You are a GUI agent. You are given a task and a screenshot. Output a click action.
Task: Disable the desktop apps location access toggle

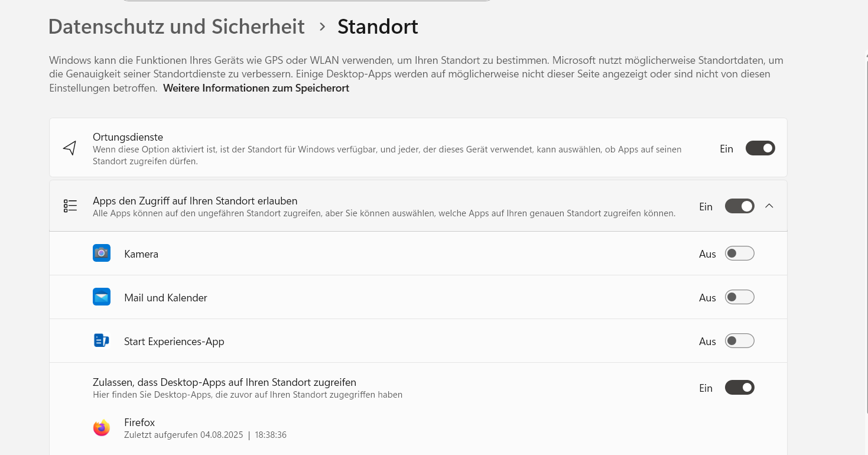tap(739, 388)
